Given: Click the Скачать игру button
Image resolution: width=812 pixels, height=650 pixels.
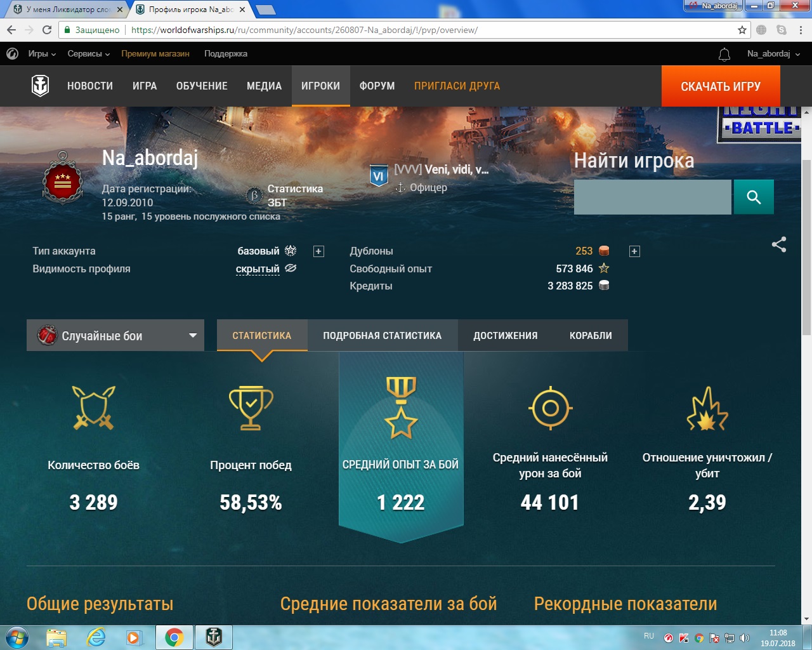Looking at the screenshot, I should [721, 86].
